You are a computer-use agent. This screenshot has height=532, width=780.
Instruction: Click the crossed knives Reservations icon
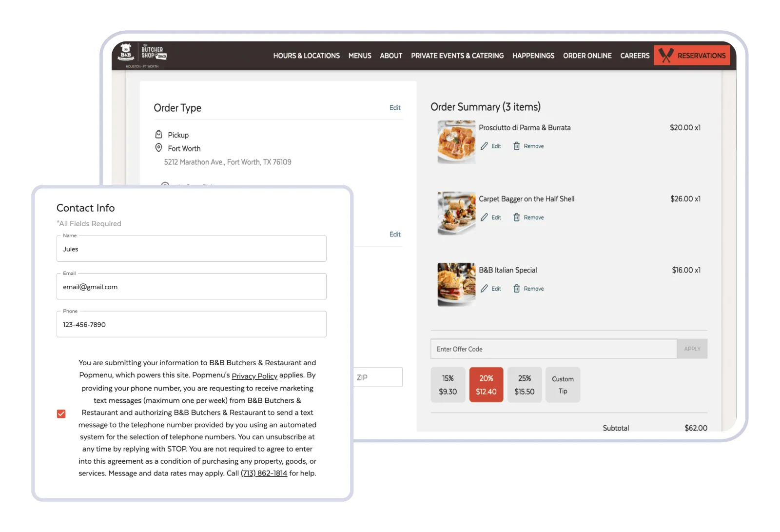click(665, 55)
